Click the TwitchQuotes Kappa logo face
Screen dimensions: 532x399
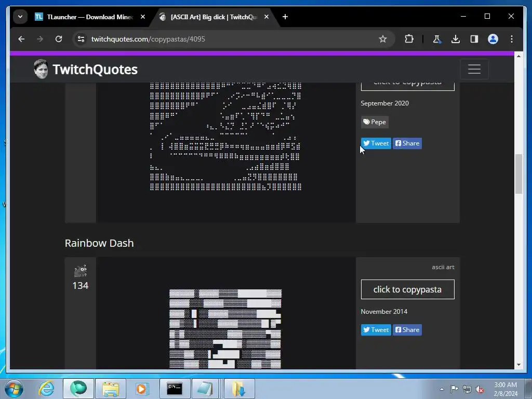41,69
